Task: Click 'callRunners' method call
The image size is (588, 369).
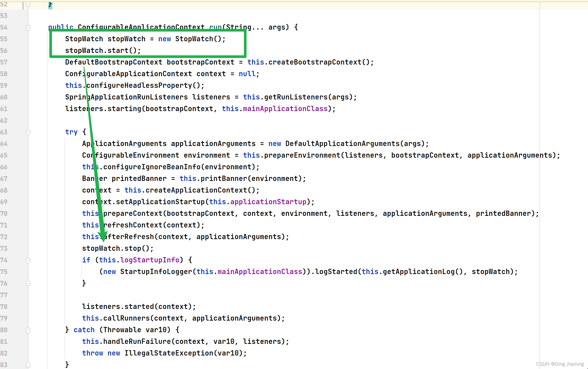Action: coord(126,318)
